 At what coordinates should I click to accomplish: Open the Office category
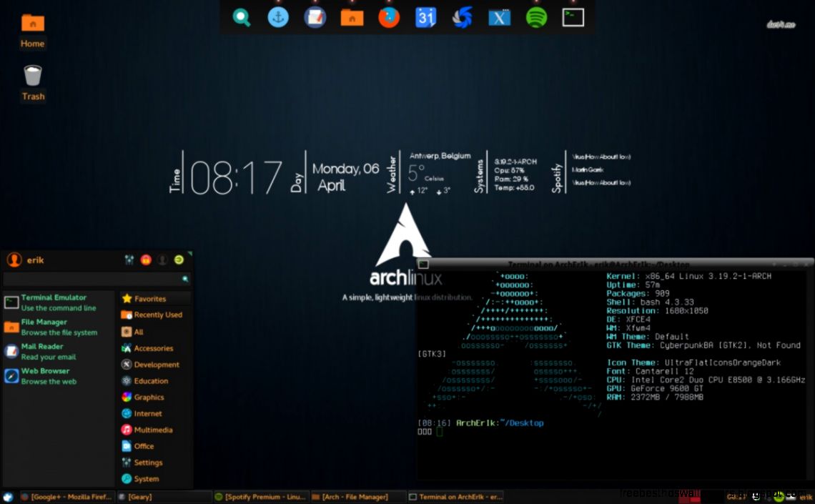155,446
